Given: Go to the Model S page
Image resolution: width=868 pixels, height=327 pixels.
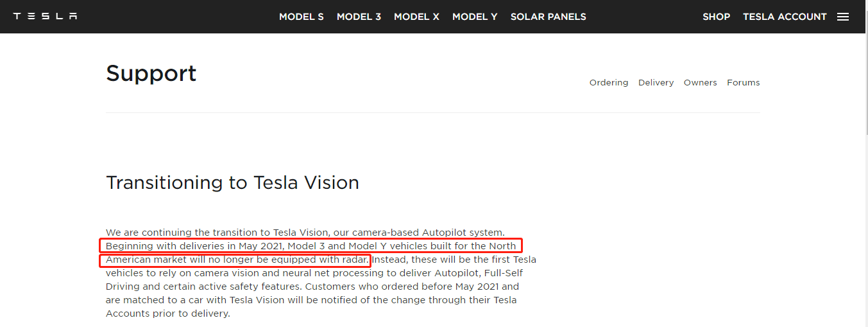Looking at the screenshot, I should click(302, 17).
